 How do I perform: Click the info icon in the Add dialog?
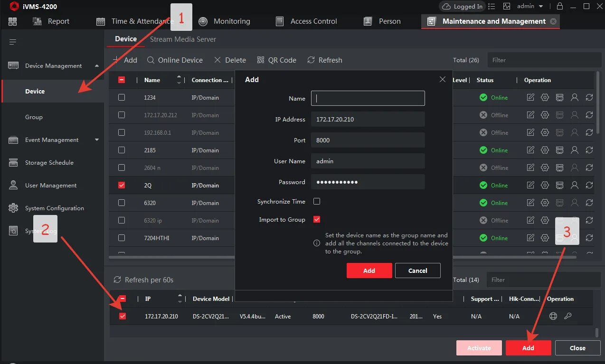pos(317,243)
